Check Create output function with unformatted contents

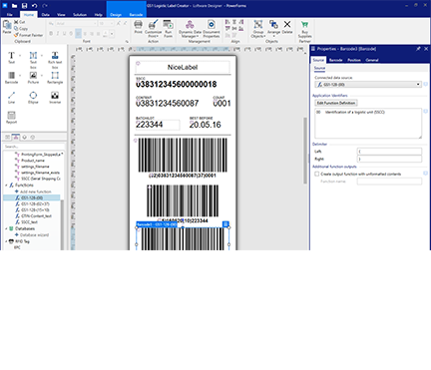317,174
